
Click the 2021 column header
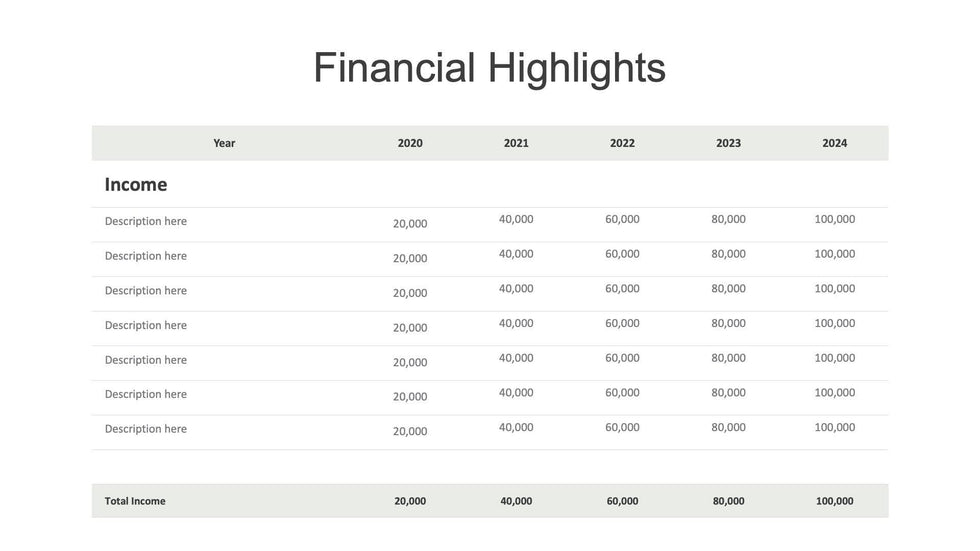click(x=516, y=143)
